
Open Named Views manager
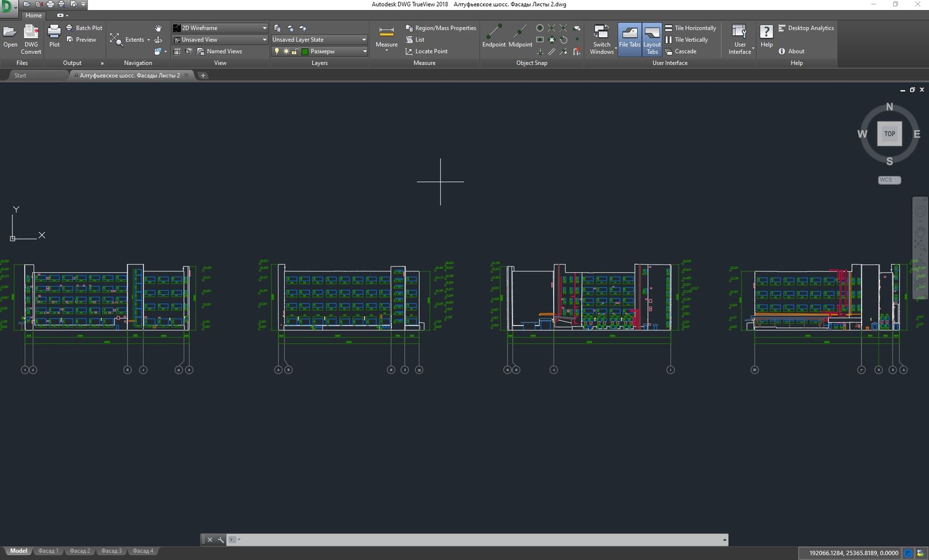219,51
